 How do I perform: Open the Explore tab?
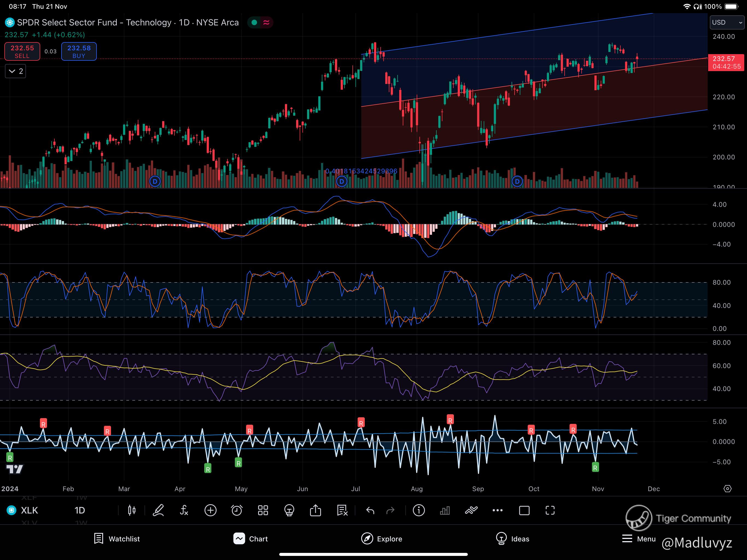click(382, 539)
